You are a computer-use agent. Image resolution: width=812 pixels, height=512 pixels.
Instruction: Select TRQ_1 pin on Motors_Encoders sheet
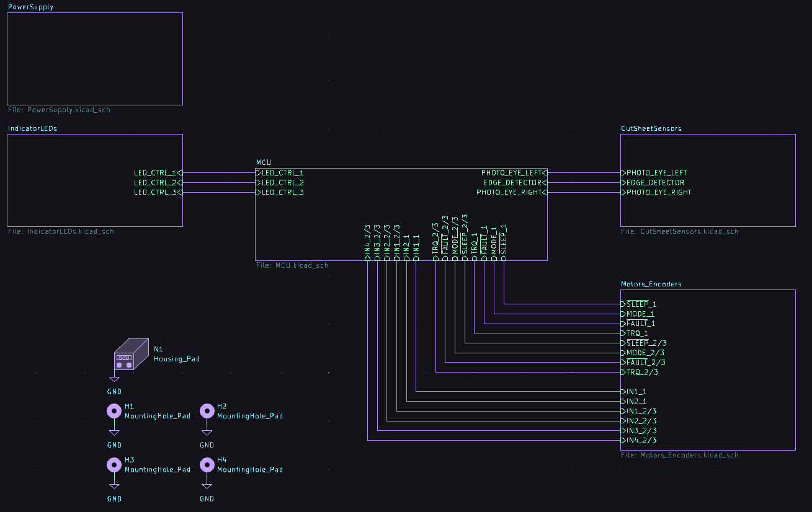pyautogui.click(x=635, y=333)
